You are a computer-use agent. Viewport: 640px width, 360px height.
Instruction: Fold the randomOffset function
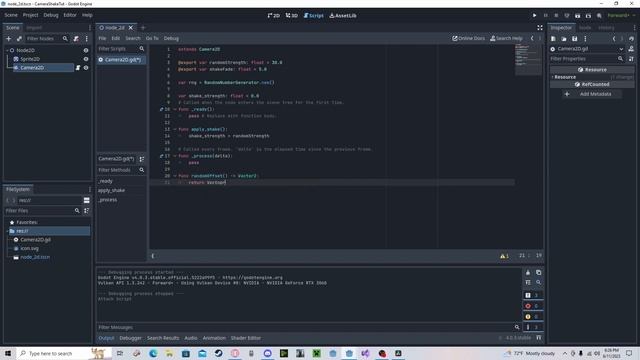click(175, 176)
